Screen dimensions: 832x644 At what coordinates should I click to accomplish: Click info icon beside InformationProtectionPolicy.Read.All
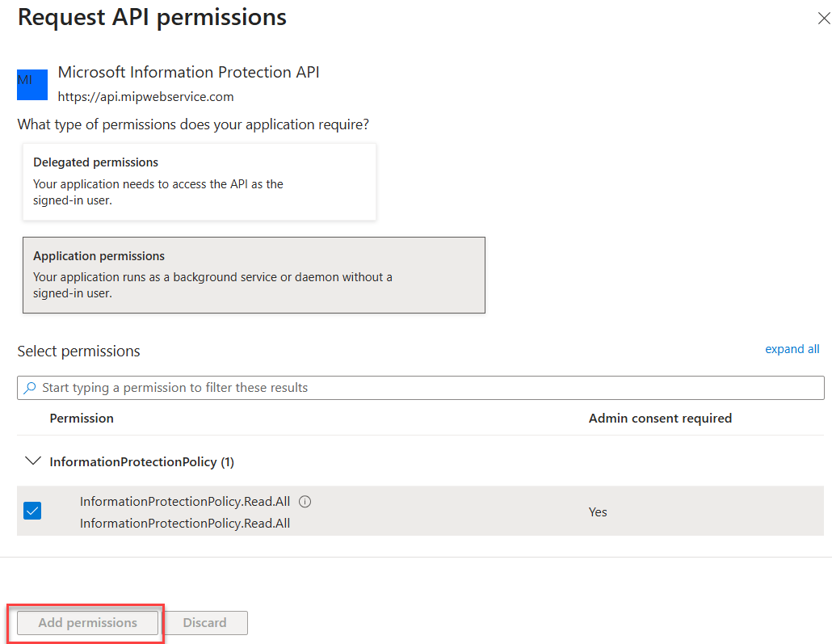point(305,502)
